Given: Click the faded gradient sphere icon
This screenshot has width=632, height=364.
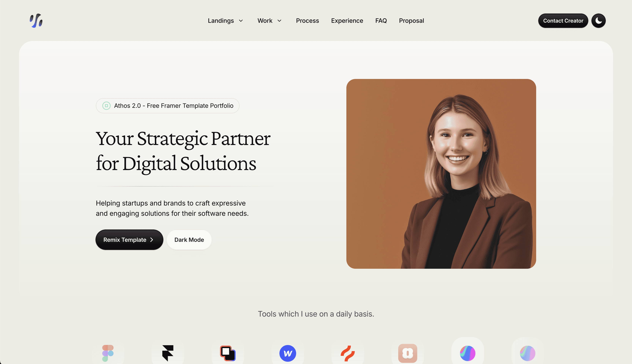Looking at the screenshot, I should [528, 353].
